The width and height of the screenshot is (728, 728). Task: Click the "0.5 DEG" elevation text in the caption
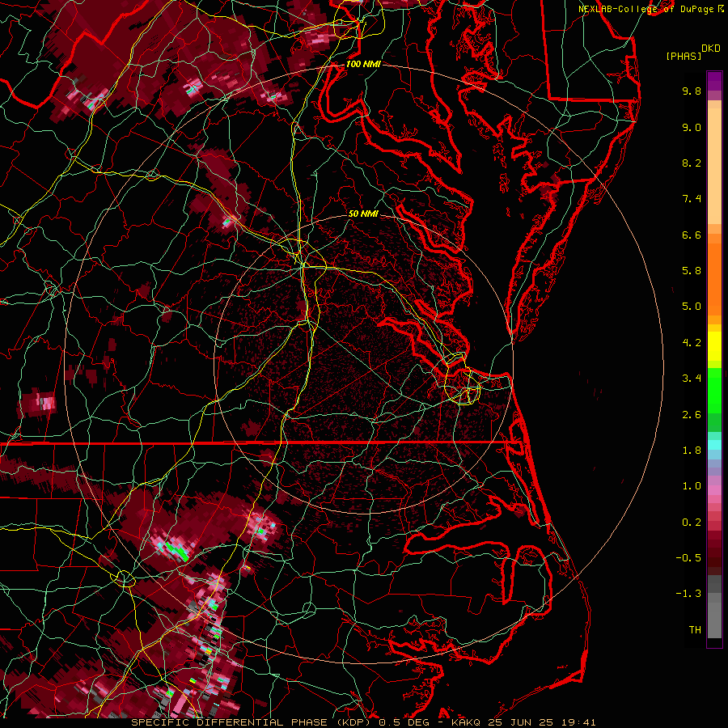pos(404,722)
